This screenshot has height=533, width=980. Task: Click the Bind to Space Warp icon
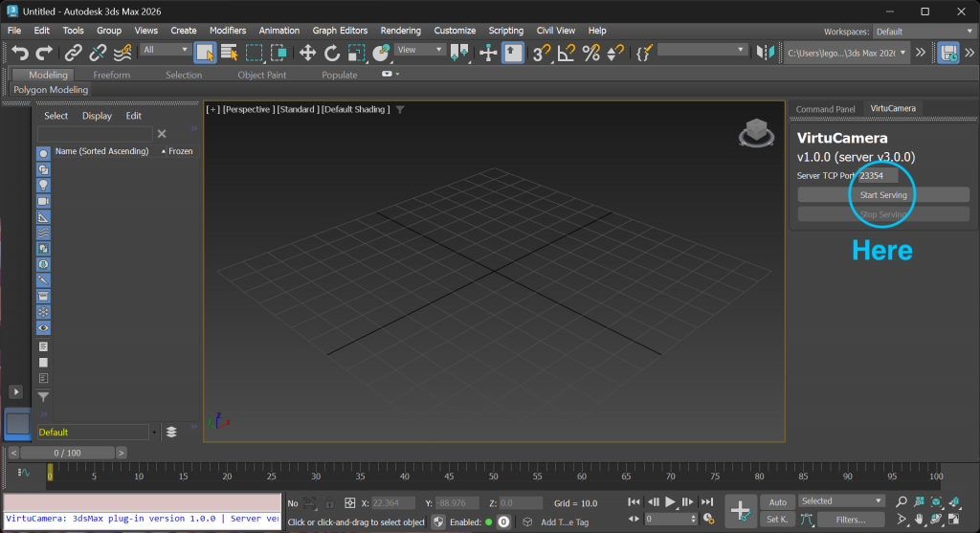click(x=123, y=53)
